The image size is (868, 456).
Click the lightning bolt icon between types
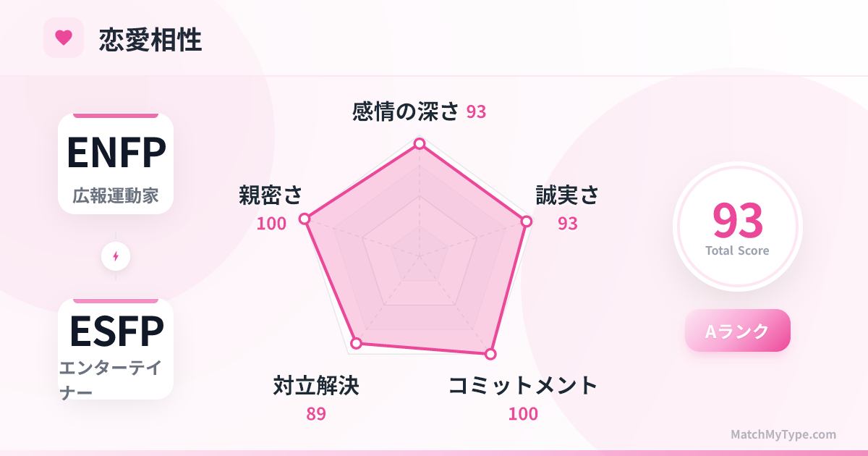click(116, 256)
